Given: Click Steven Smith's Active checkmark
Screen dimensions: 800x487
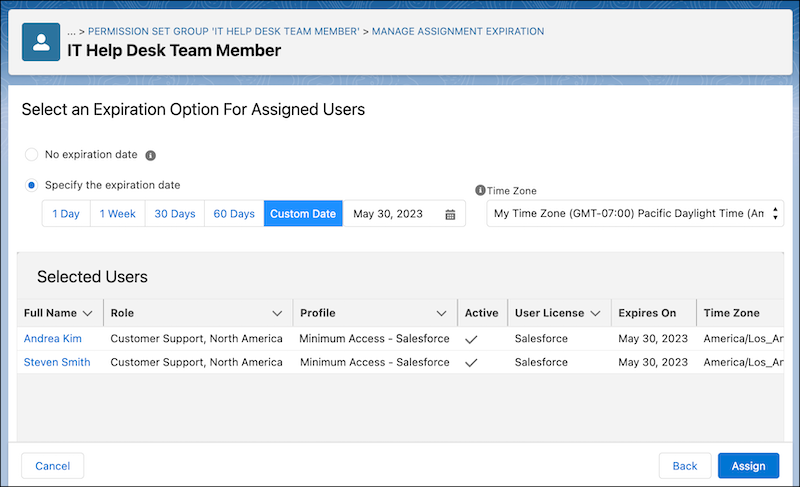Looking at the screenshot, I should 471,363.
